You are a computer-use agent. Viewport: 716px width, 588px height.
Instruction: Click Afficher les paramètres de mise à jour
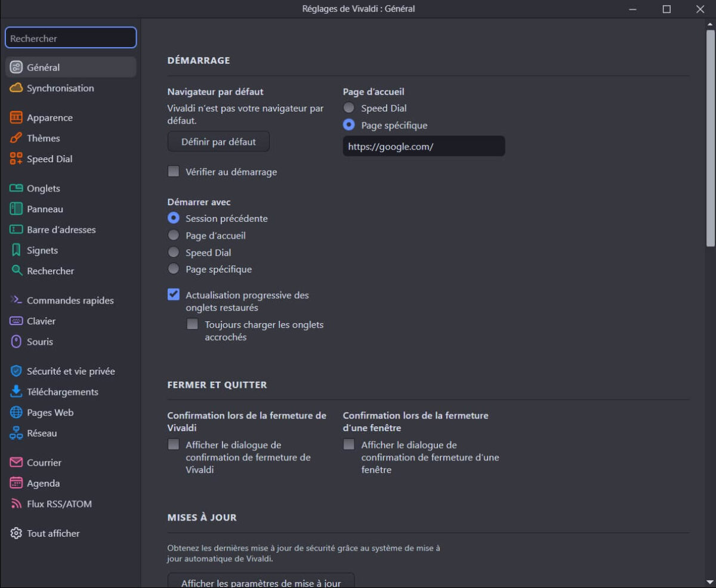[261, 581]
